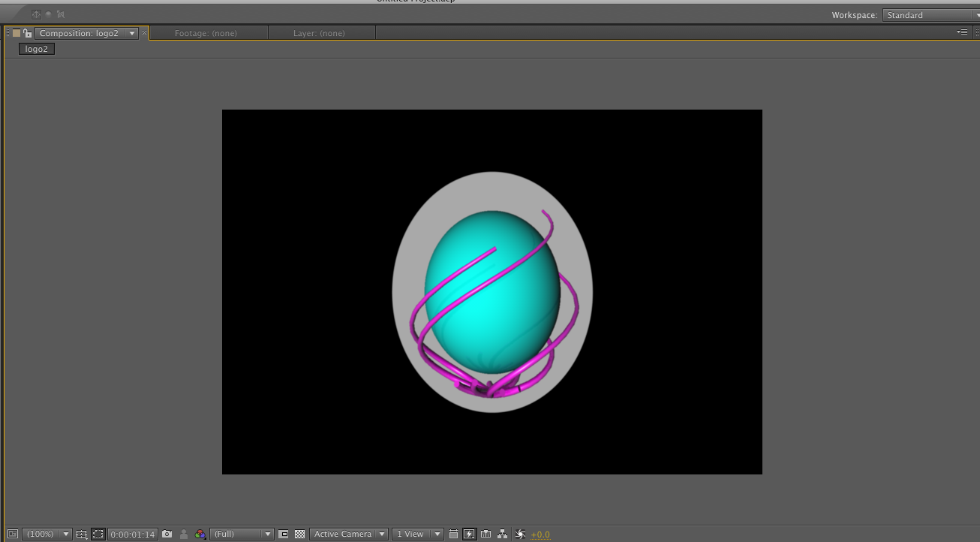
Task: Click the Reset Exposure aperture icon
Action: tap(520, 534)
